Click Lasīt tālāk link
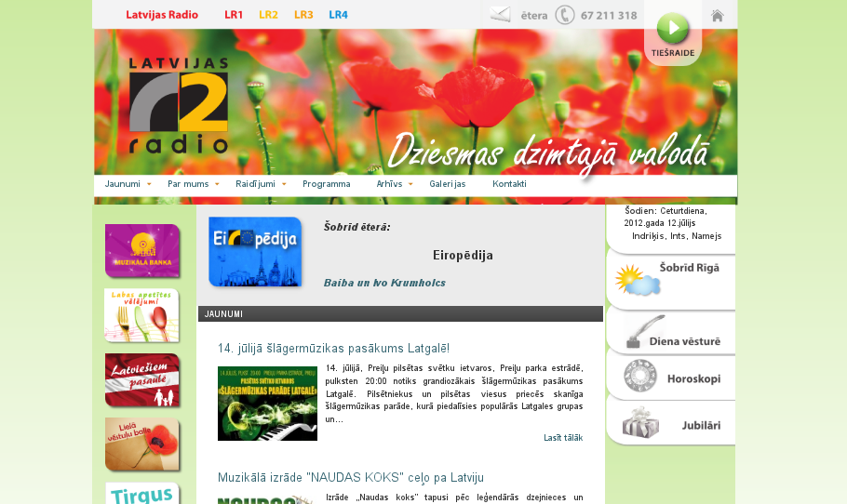This screenshot has width=847, height=504. [563, 438]
